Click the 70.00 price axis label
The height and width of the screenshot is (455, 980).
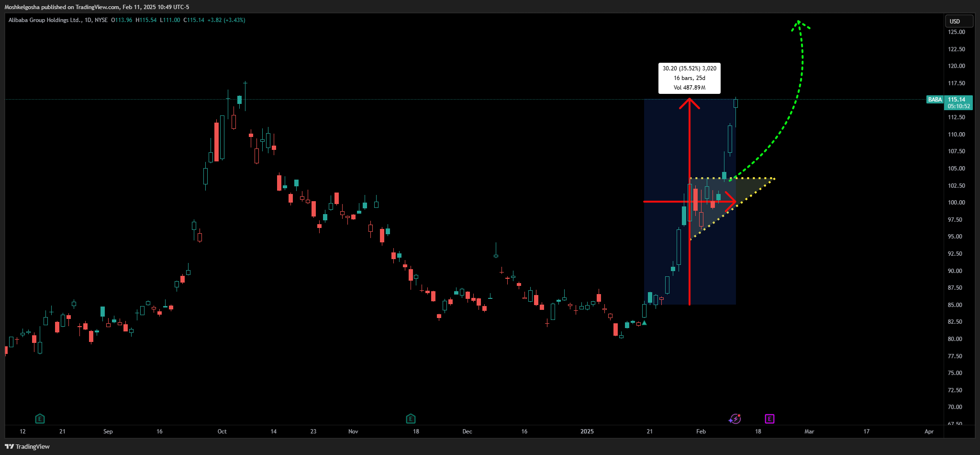(955, 407)
